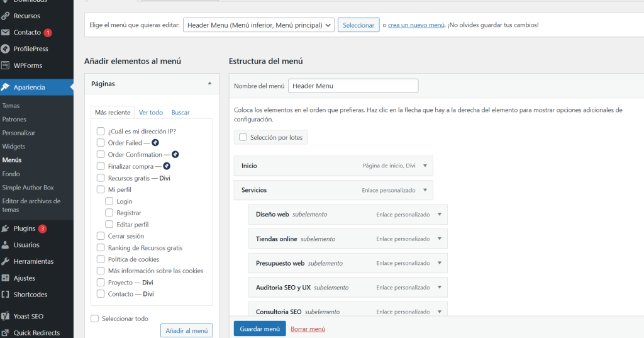The height and width of the screenshot is (338, 644).
Task: Check the Registrar subpage checkbox
Action: (109, 213)
